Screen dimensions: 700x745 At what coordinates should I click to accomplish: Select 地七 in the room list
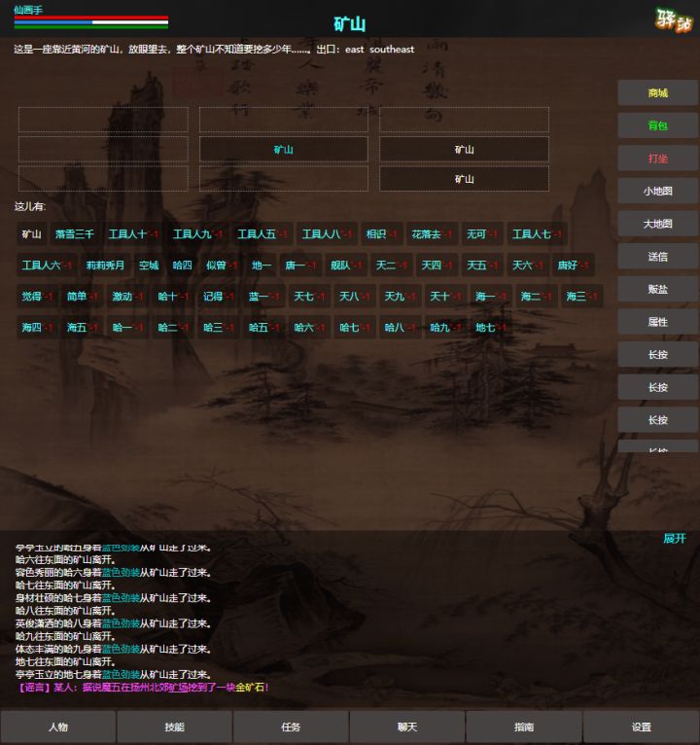491,328
